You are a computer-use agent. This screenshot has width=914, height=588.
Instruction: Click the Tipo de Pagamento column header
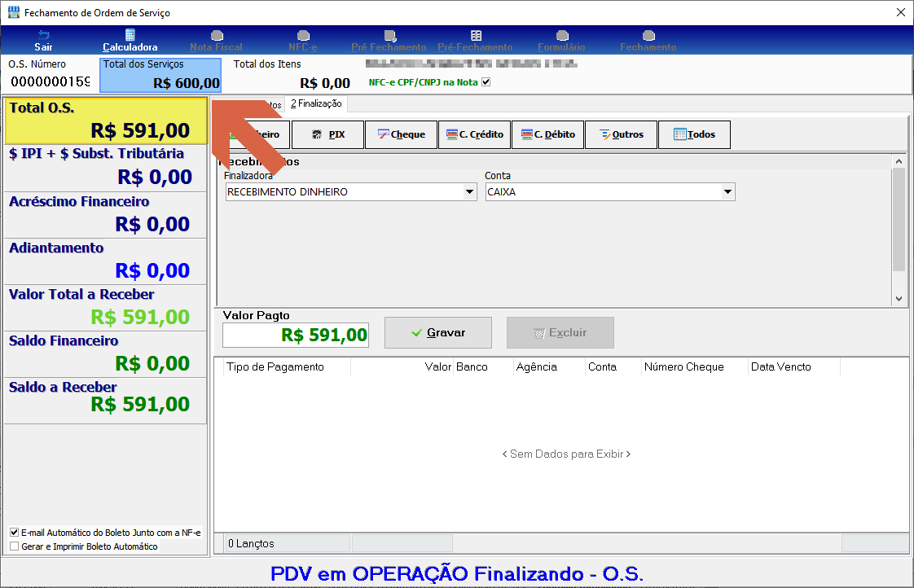[287, 366]
